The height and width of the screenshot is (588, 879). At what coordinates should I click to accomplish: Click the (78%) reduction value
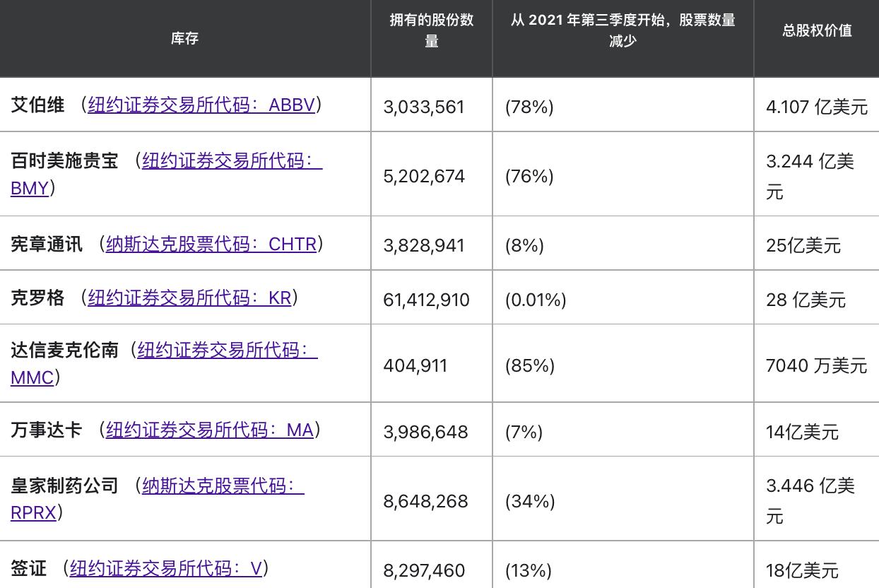(x=529, y=107)
